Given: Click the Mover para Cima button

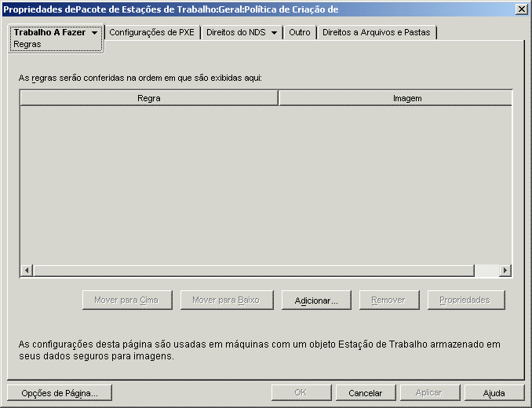Looking at the screenshot, I should (x=127, y=300).
